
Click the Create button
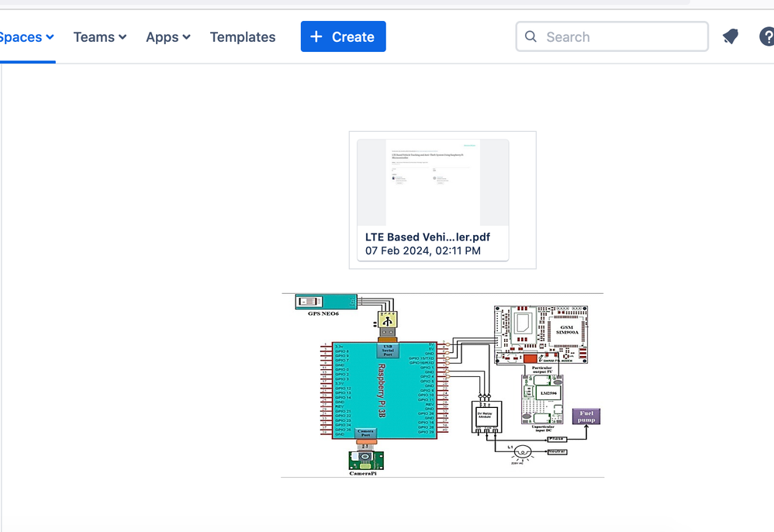(x=343, y=36)
